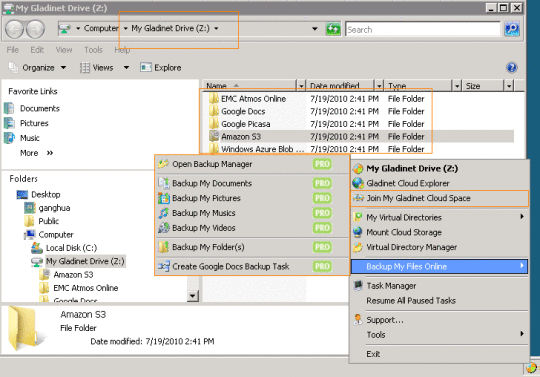Click the folder tree scroll down arrow
The width and height of the screenshot is (540, 377).
click(x=193, y=295)
